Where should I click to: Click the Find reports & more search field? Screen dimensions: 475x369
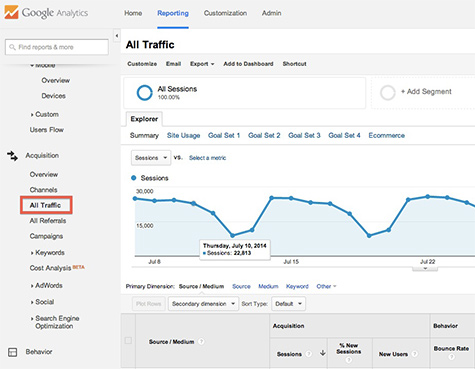point(57,47)
